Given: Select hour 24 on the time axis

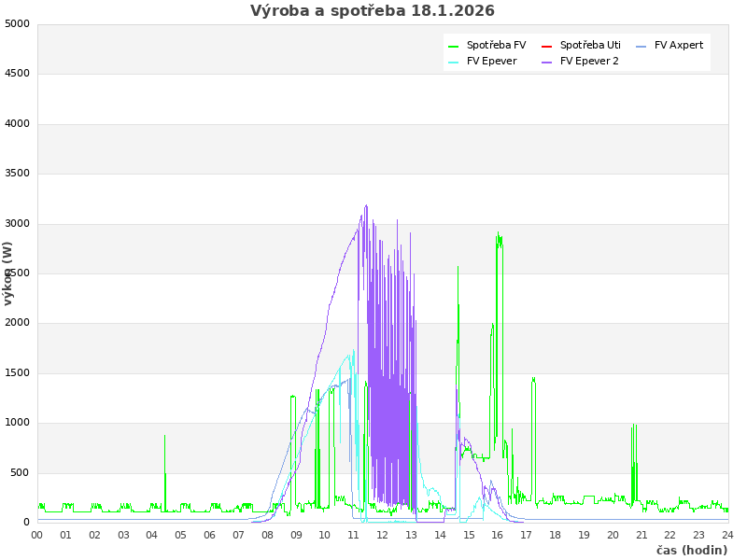Looking at the screenshot, I should point(727,535).
